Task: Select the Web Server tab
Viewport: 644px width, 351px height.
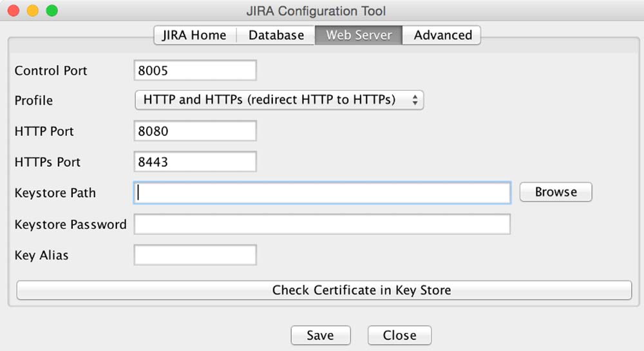Action: 358,35
